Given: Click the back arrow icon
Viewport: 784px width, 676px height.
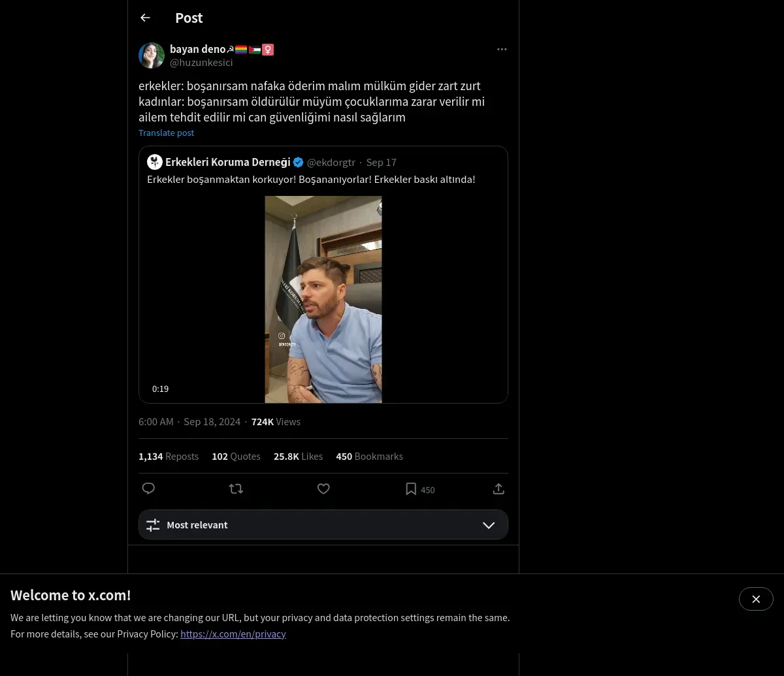Looking at the screenshot, I should point(145,18).
